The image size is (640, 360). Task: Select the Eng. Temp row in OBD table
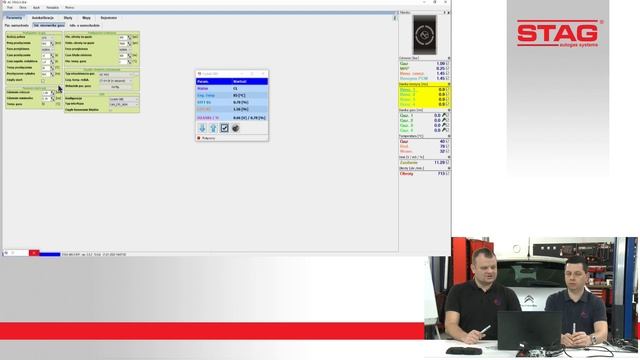(232, 95)
